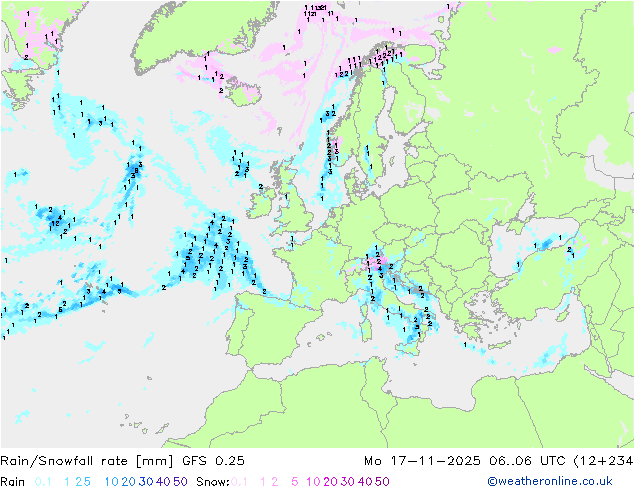Click the Snow 20 legend value
This screenshot has width=634, height=490.
pyautogui.click(x=330, y=482)
